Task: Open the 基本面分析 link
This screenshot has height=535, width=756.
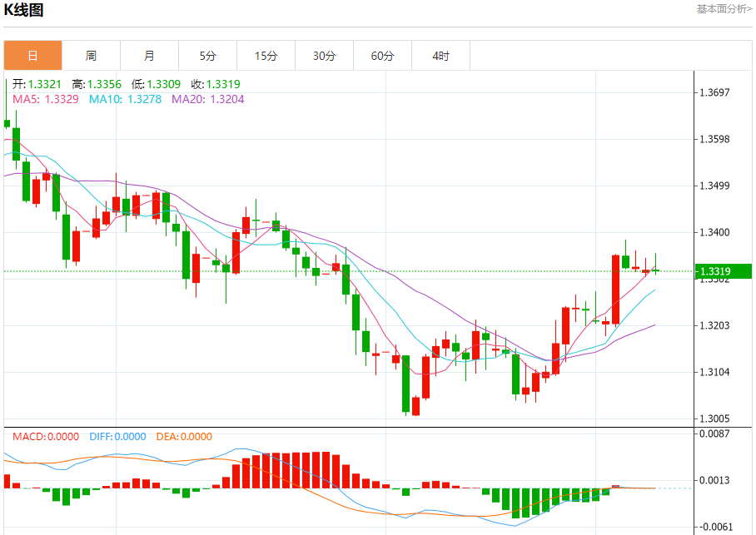Action: pos(724,8)
